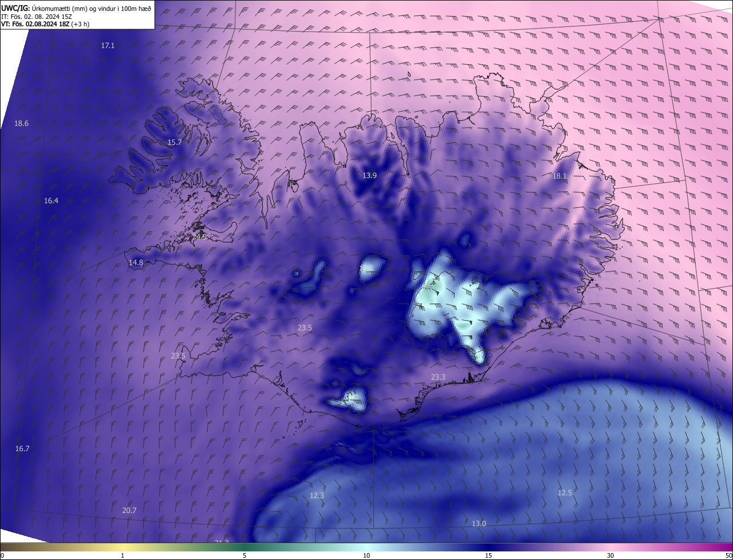This screenshot has height=560, width=733.
Task: Click the 18.6 value label
Action: point(21,123)
